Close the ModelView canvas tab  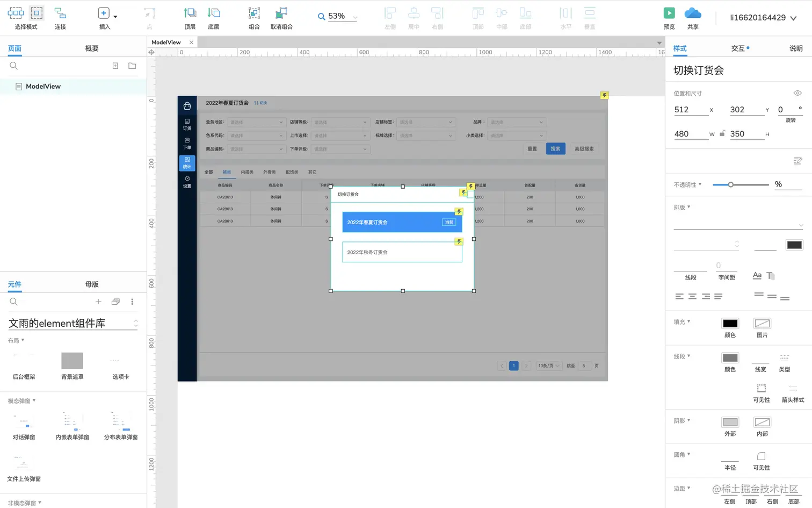pyautogui.click(x=191, y=42)
